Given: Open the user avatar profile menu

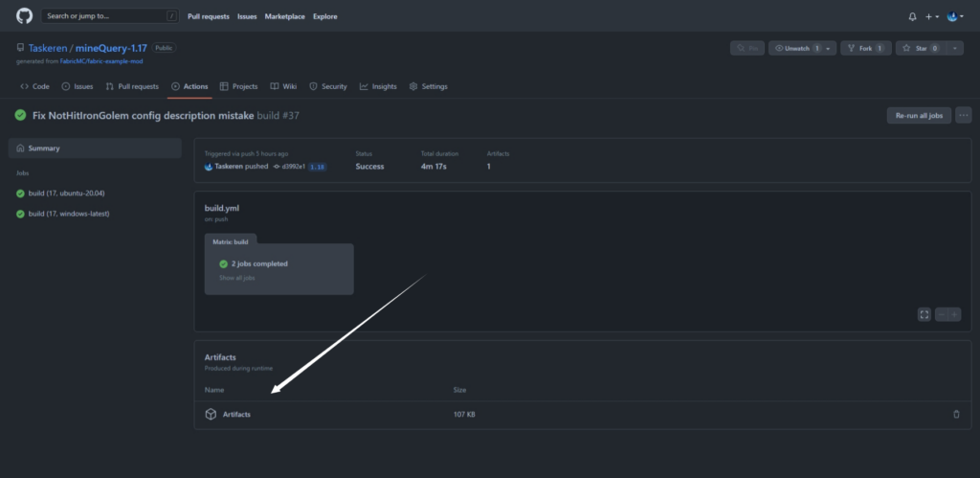Looking at the screenshot, I should [955, 16].
